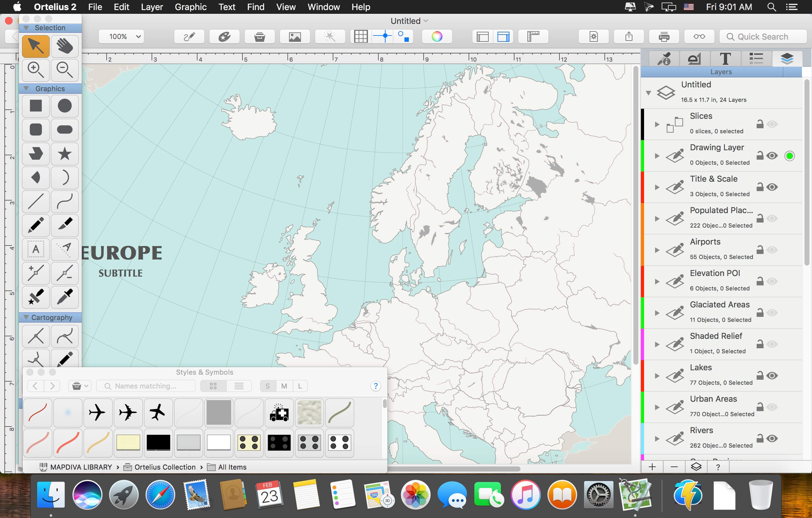Select the Rounded Rectangle shape tool
Screen dimensions: 812x518
[x=36, y=130]
